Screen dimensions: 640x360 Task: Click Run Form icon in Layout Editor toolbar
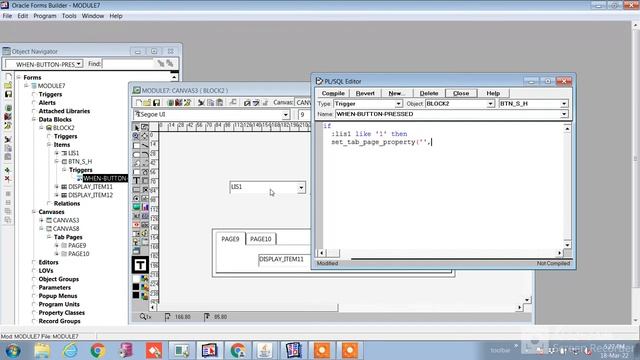[x=171, y=102]
